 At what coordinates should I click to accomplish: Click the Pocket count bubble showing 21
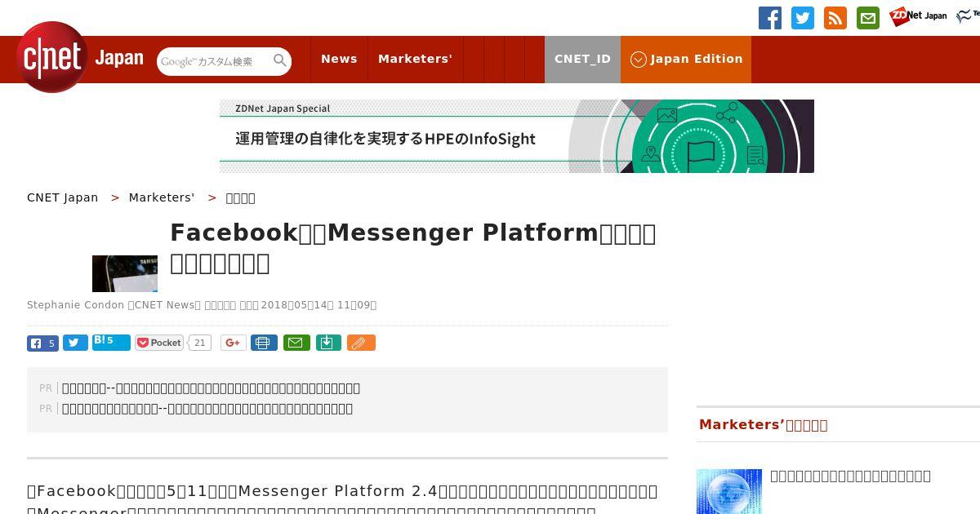point(199,343)
